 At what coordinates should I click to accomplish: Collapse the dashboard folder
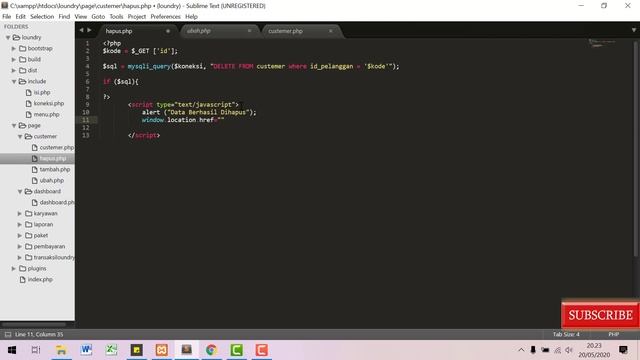(20, 191)
